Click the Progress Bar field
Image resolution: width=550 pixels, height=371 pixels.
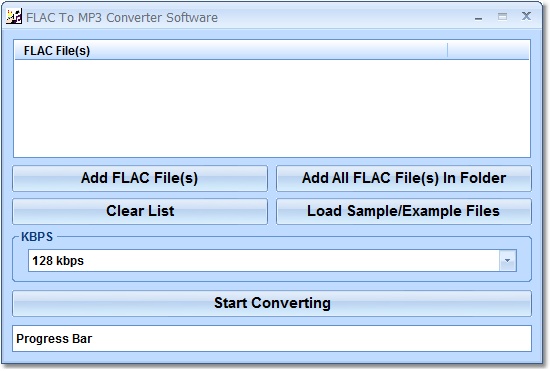(272, 338)
